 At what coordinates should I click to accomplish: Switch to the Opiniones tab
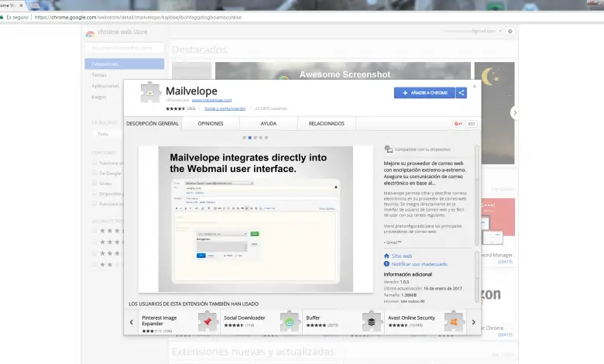(211, 124)
